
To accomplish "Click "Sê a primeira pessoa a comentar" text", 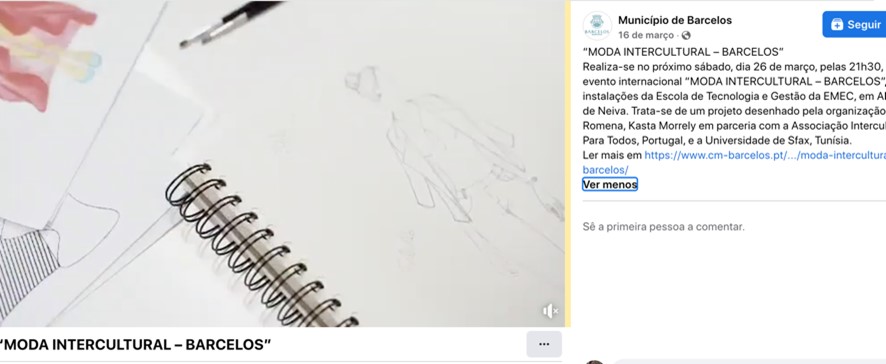I will click(x=663, y=227).
